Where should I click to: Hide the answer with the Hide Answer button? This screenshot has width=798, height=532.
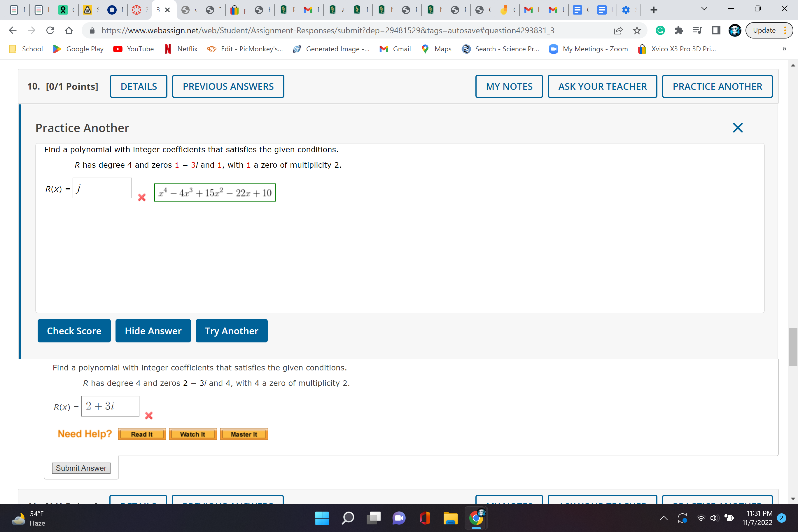tap(153, 331)
